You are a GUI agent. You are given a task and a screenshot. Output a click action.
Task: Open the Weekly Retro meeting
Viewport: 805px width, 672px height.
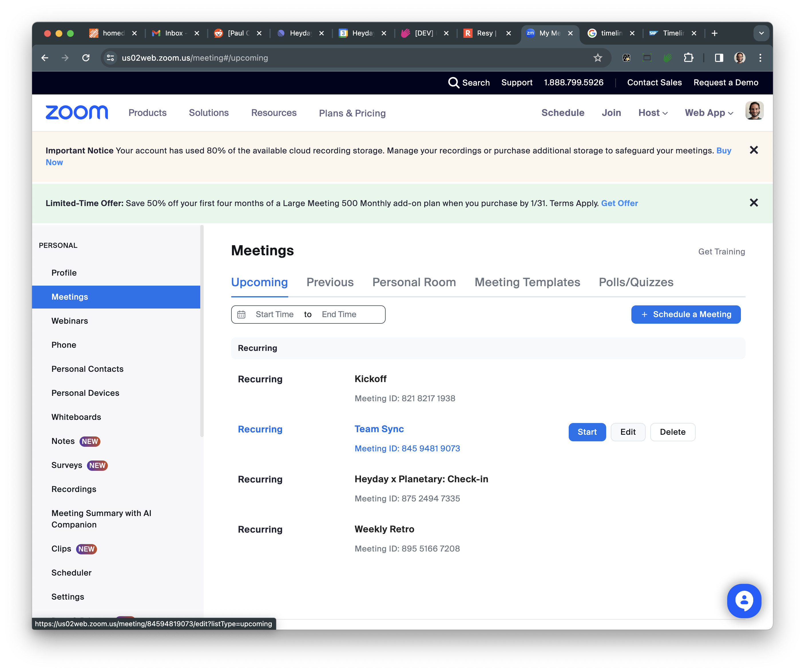(384, 529)
